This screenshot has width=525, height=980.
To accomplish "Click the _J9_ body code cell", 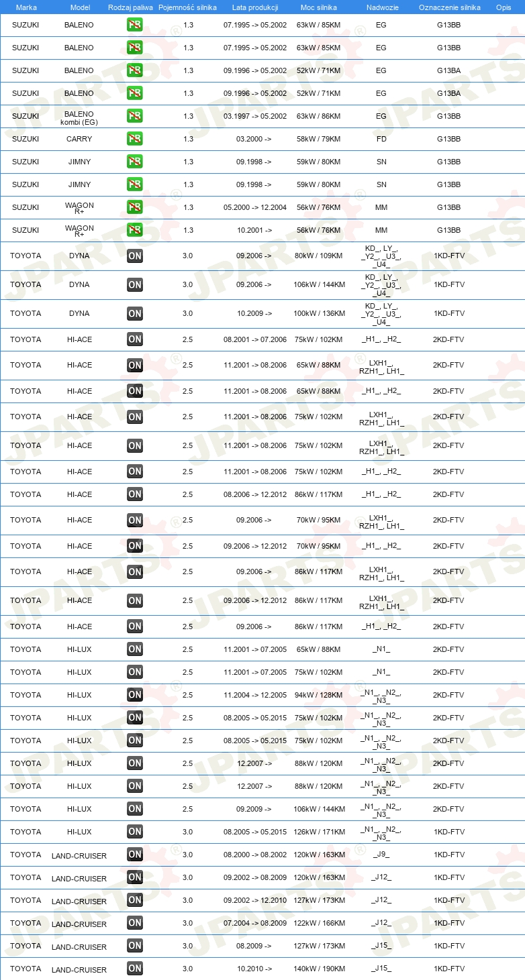I will coord(381,855).
